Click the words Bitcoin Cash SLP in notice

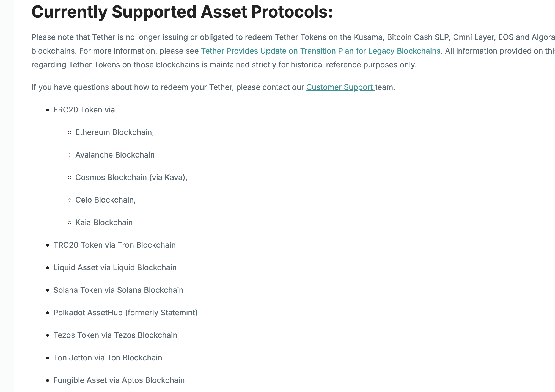[x=417, y=37]
